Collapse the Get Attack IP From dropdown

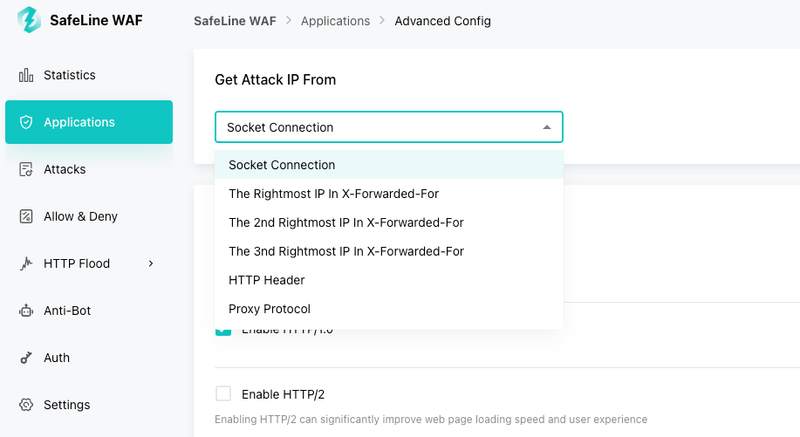[x=546, y=127]
